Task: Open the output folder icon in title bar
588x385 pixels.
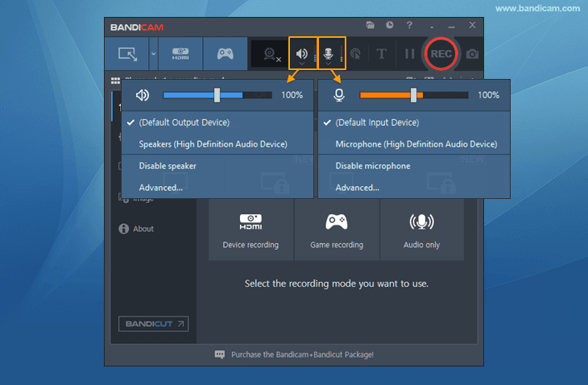Action: [370, 26]
